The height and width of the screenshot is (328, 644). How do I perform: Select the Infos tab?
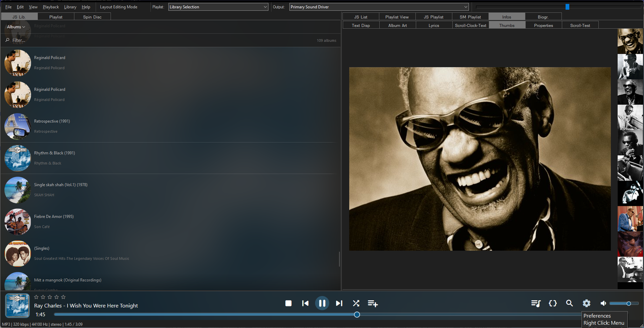[507, 17]
